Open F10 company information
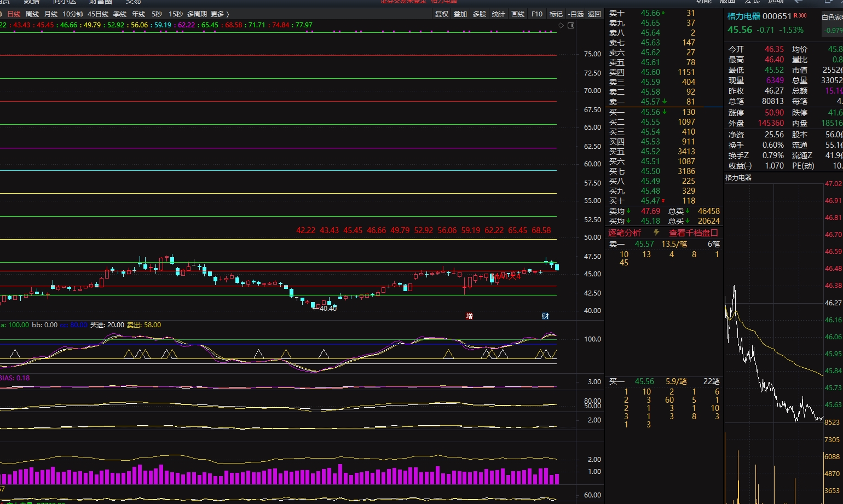Screen dimensions: 843x504 (x=537, y=14)
